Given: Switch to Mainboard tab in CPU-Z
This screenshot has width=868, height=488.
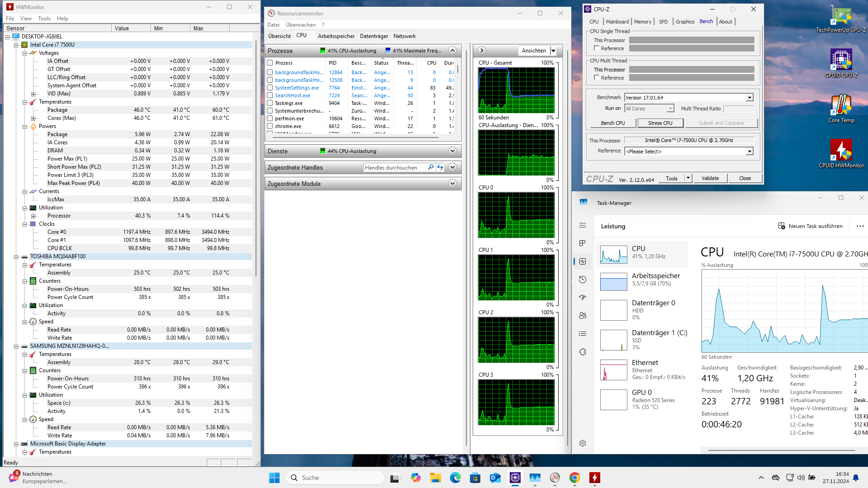Looking at the screenshot, I should tap(617, 22).
